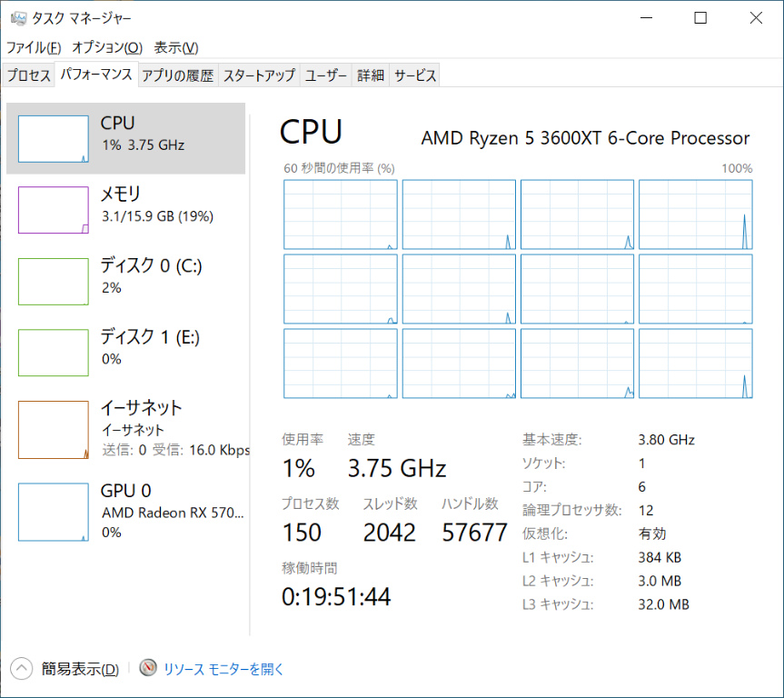Image resolution: width=784 pixels, height=698 pixels.
Task: Open the ファイル menu
Action: coord(34,47)
